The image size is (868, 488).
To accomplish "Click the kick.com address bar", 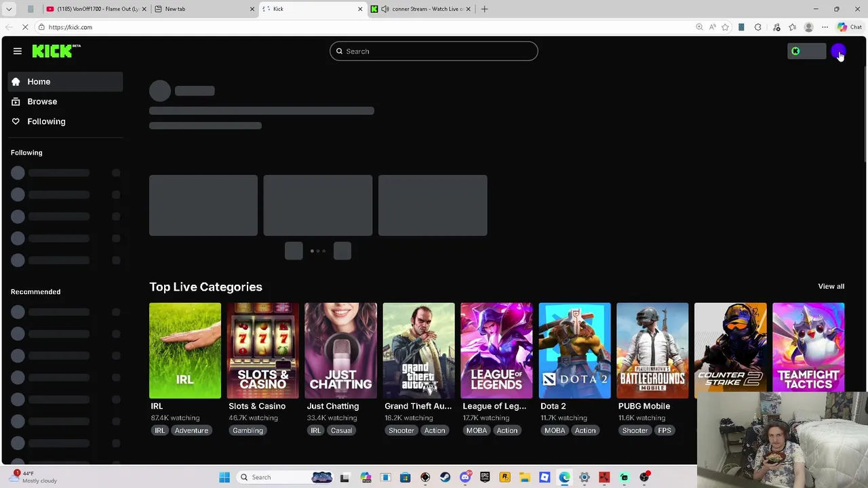I will 366,27.
